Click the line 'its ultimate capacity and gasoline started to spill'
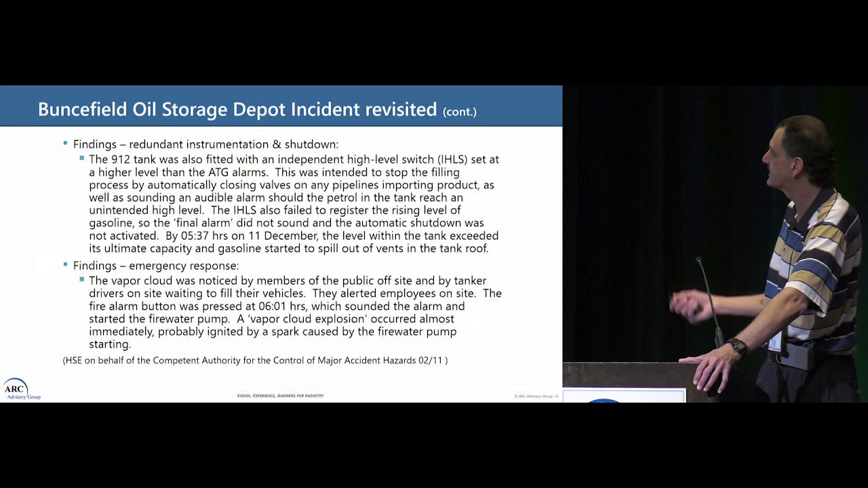 click(288, 249)
